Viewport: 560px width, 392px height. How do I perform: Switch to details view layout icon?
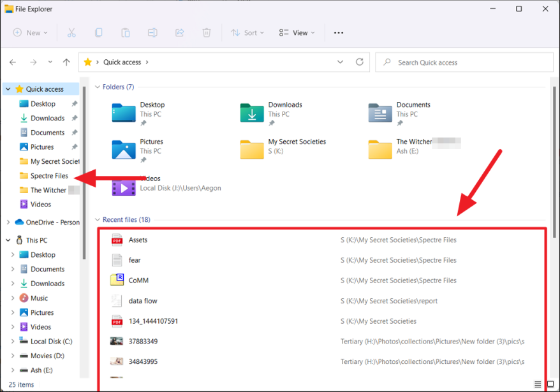click(x=538, y=384)
